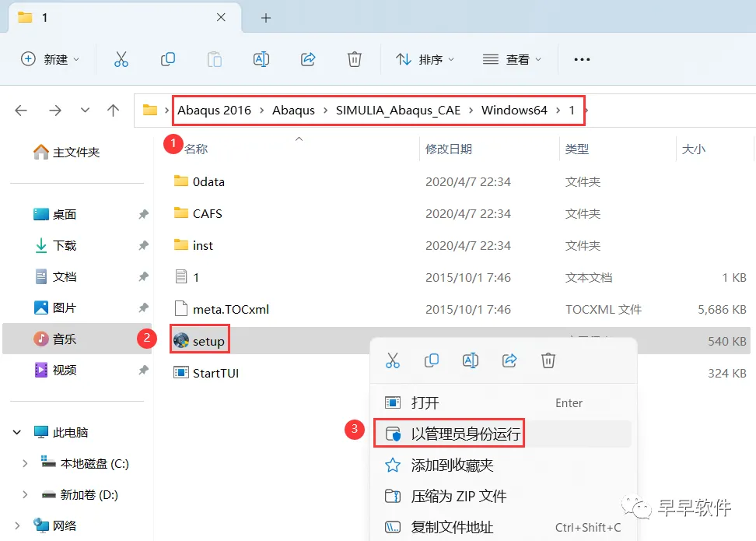The width and height of the screenshot is (756, 541).
Task: Open the View (查看) dropdown
Action: coord(512,59)
